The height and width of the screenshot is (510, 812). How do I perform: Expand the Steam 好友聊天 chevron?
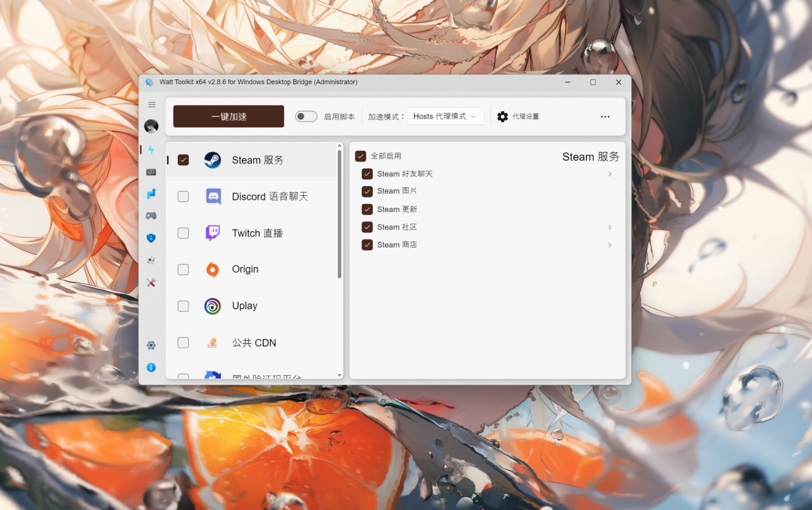pyautogui.click(x=610, y=174)
